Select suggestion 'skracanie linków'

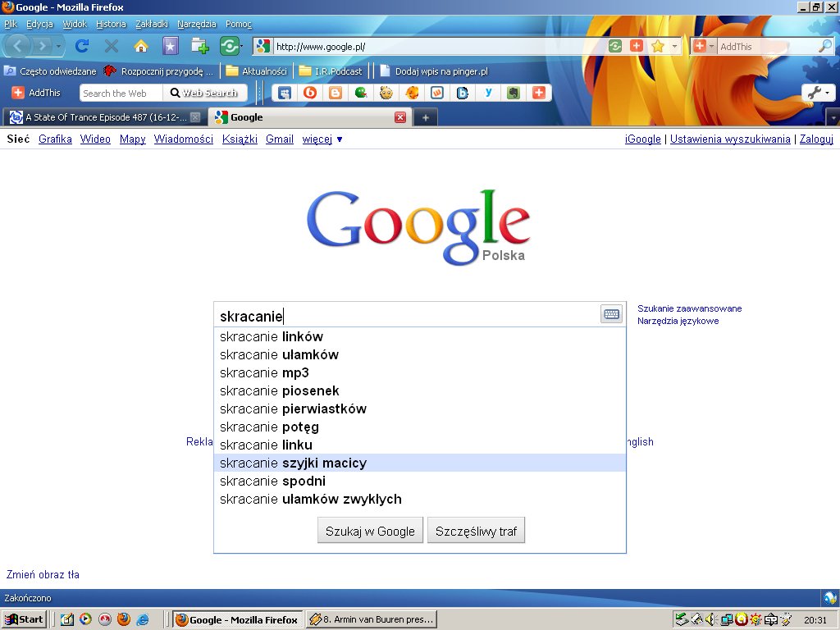tap(419, 336)
